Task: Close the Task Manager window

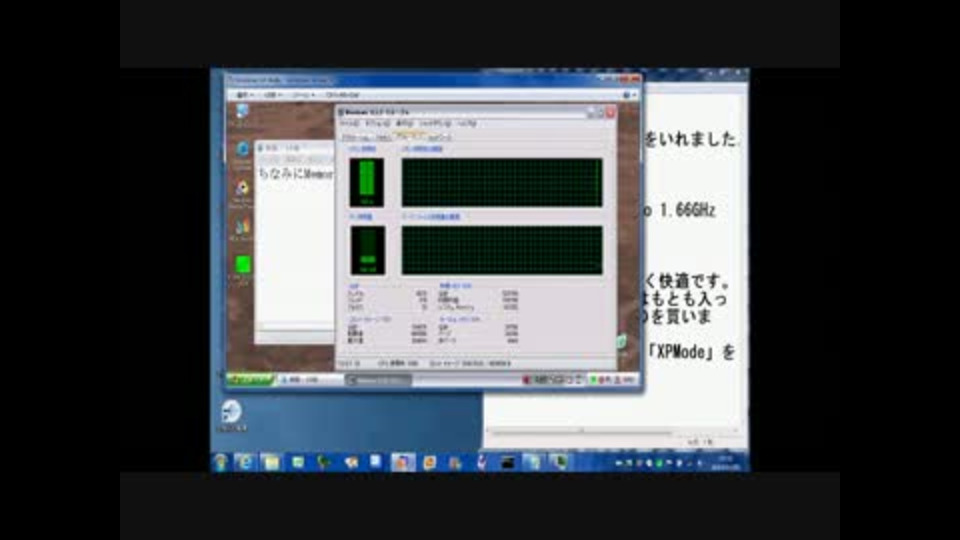Action: coord(610,113)
